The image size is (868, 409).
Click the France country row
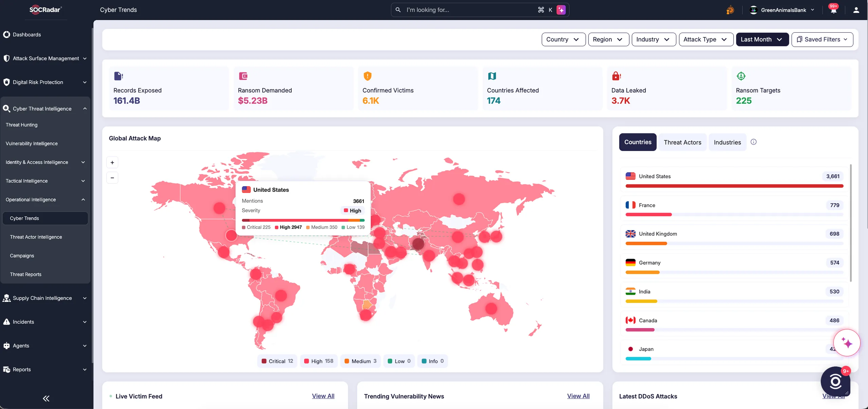[x=734, y=209]
